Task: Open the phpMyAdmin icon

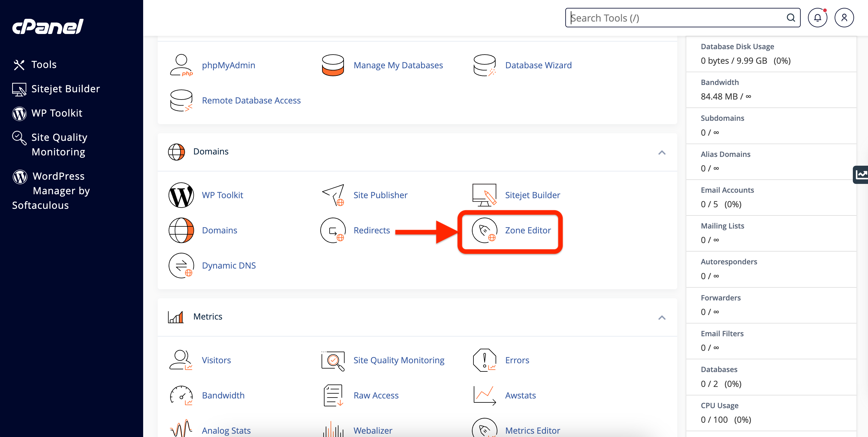Action: pos(181,65)
